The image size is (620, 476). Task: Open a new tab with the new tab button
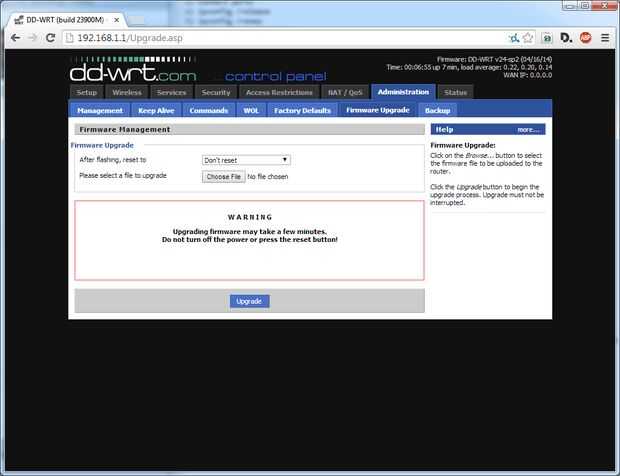(136, 20)
